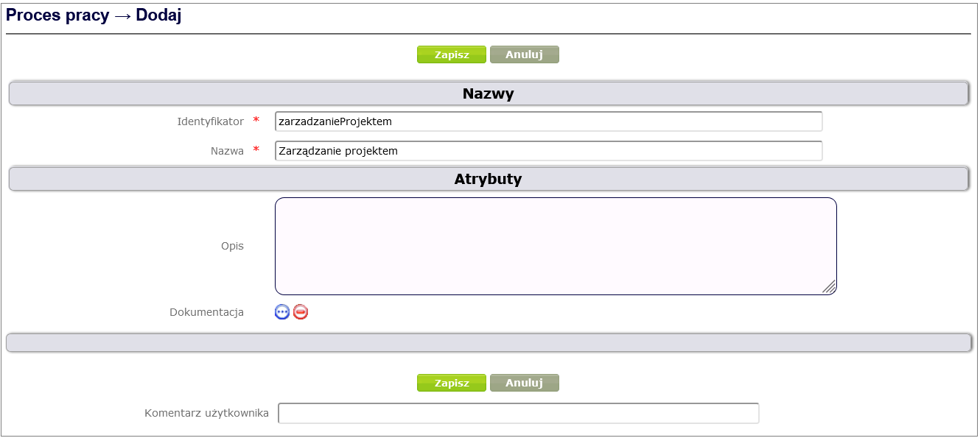Click the 'Proces pracy → Dodaj' page heading
The image size is (980, 438).
(94, 16)
